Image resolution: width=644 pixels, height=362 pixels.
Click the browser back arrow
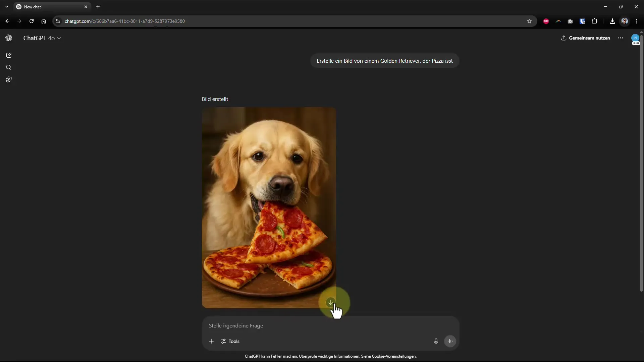pyautogui.click(x=7, y=21)
